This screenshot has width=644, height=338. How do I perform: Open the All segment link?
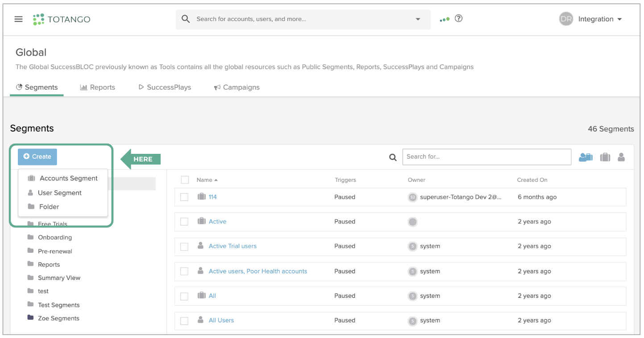(x=212, y=296)
